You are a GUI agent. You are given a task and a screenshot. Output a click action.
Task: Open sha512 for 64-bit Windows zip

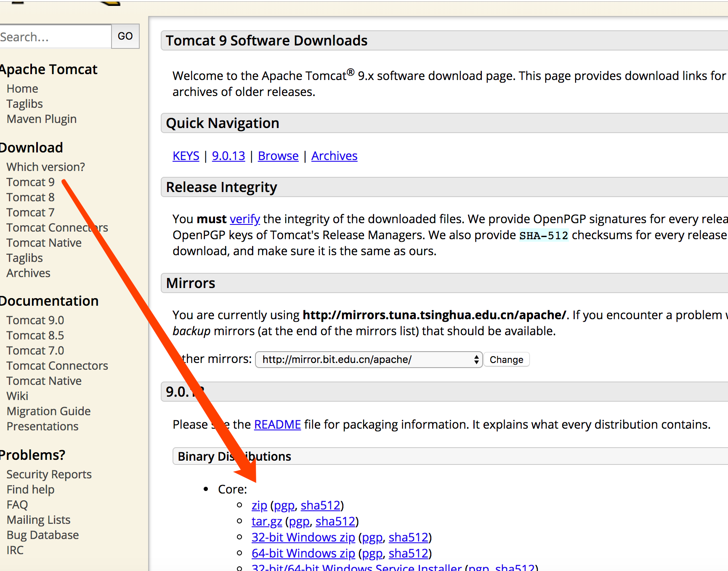point(409,554)
